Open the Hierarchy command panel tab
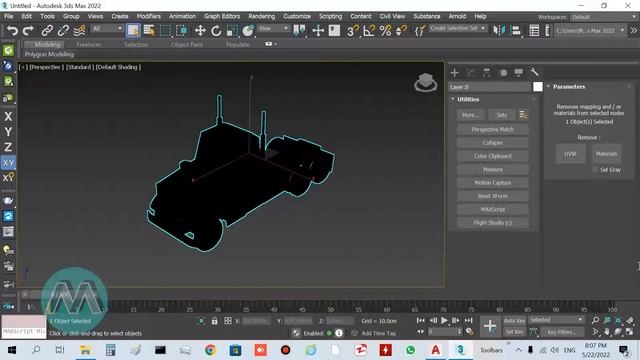The image size is (640, 360). [487, 73]
